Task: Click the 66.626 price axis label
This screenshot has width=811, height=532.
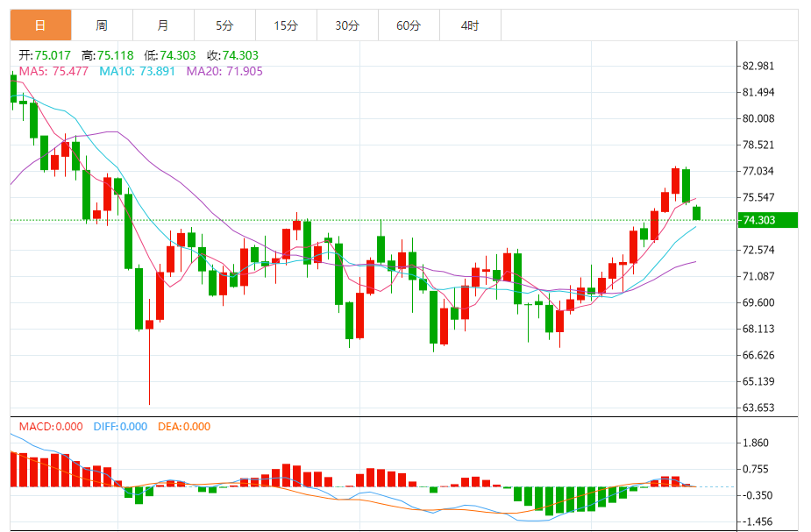Action: [758, 355]
